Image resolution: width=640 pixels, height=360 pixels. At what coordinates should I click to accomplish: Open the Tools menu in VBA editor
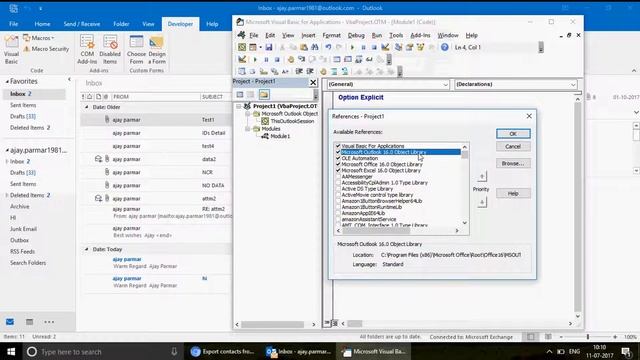tap(396, 36)
